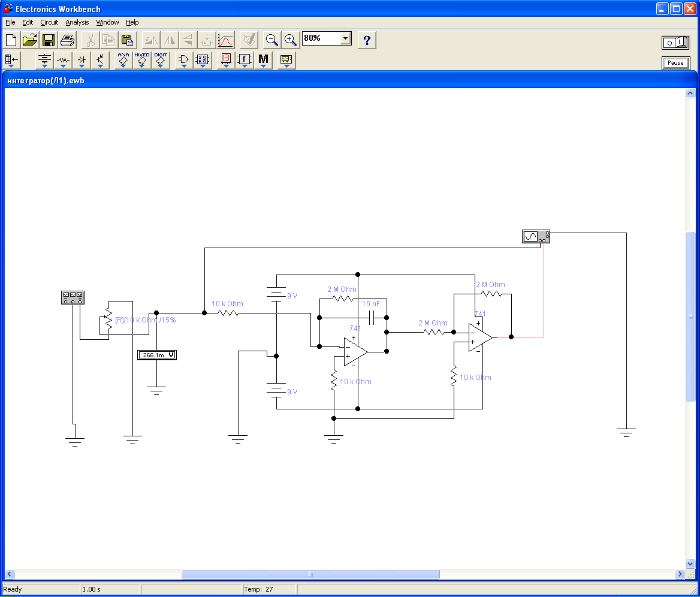Click the Help question mark button
Screen dimensions: 700x597
(367, 40)
